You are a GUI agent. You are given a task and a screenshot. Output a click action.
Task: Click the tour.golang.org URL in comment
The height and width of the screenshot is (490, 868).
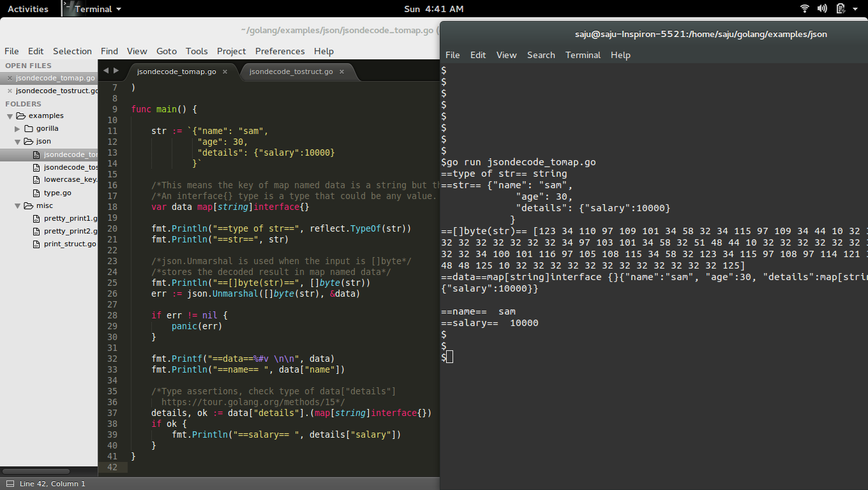point(250,402)
